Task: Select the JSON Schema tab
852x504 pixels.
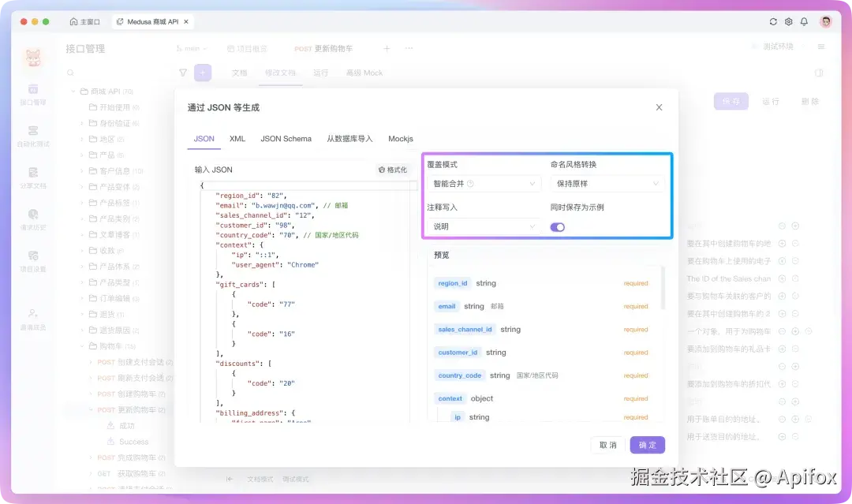Action: [285, 138]
